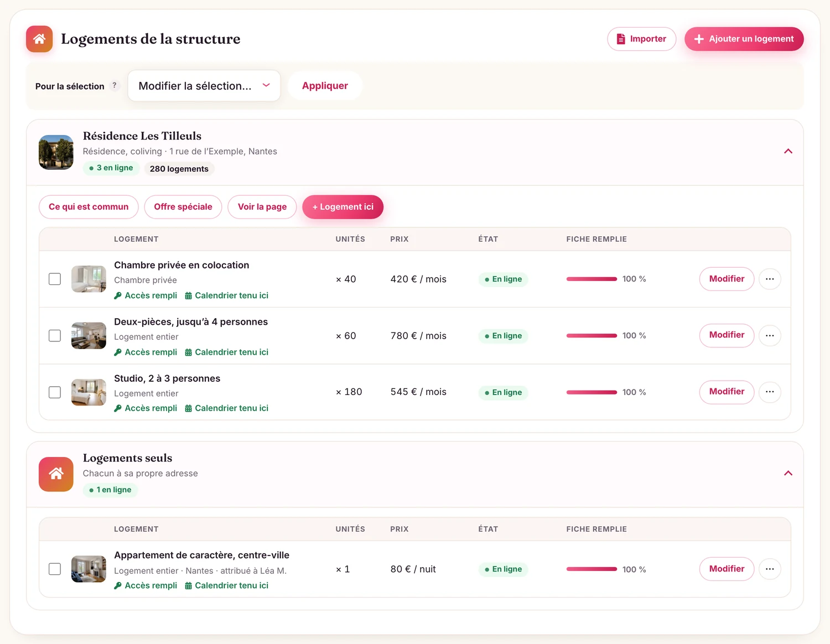
Task: Click the 3 en ligne status badge
Action: pyautogui.click(x=111, y=168)
